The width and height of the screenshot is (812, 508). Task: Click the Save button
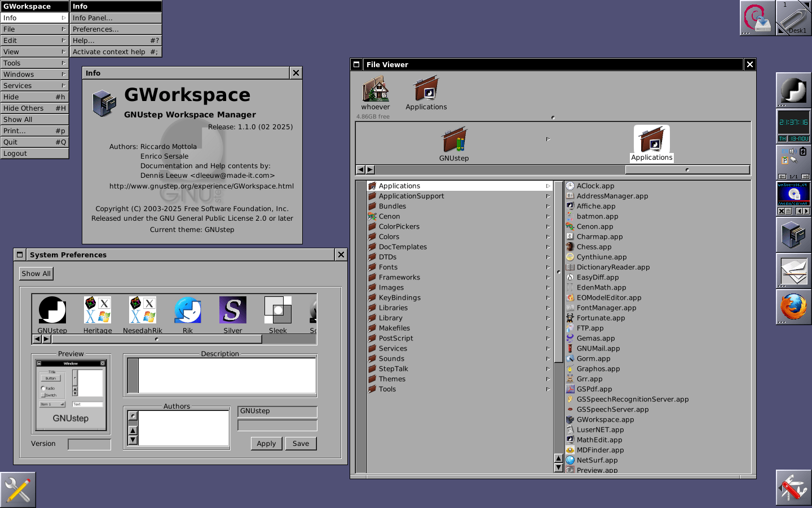point(301,444)
